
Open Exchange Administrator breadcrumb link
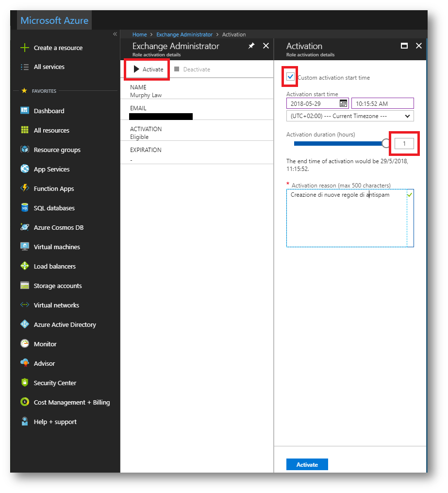coord(184,34)
